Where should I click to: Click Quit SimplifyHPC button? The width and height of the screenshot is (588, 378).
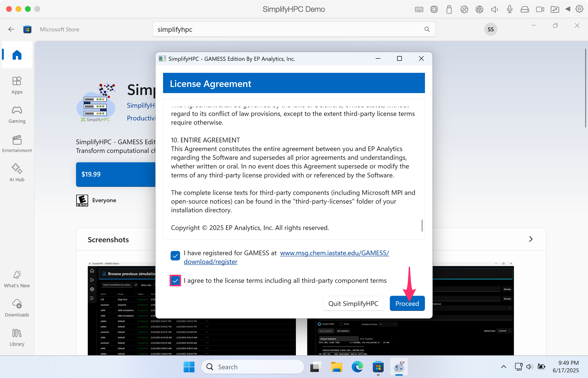coord(353,303)
